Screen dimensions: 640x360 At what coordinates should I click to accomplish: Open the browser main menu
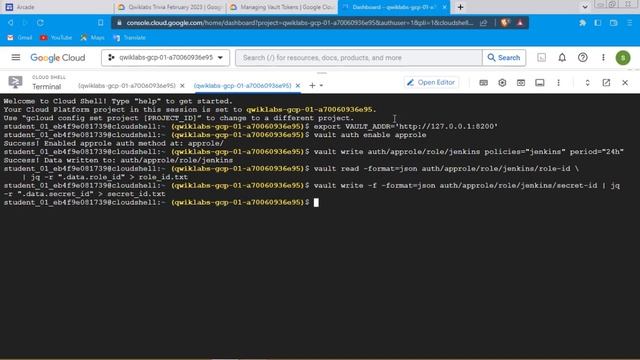coord(630,23)
